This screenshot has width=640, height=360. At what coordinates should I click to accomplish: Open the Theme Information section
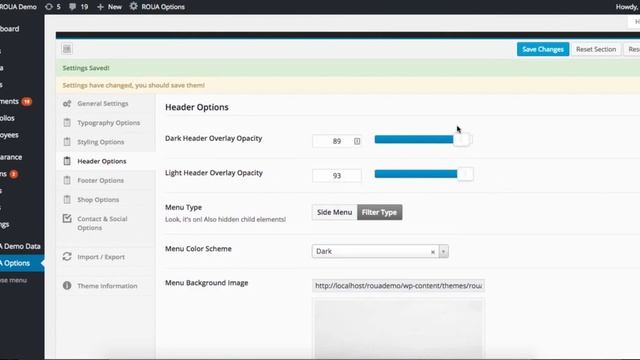coord(106,286)
